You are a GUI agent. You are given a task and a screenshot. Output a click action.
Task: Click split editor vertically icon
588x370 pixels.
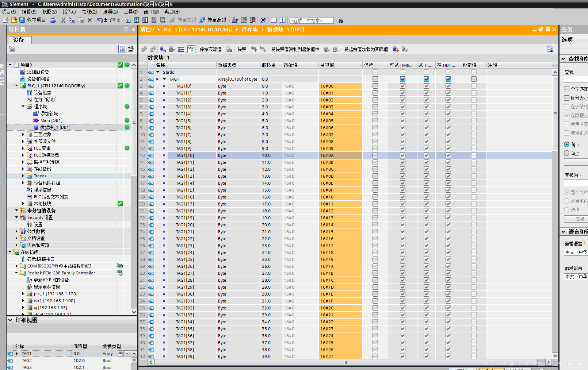pos(283,20)
